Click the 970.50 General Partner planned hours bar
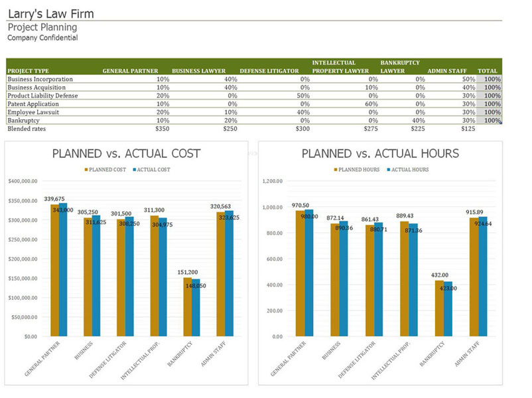 (x=300, y=273)
